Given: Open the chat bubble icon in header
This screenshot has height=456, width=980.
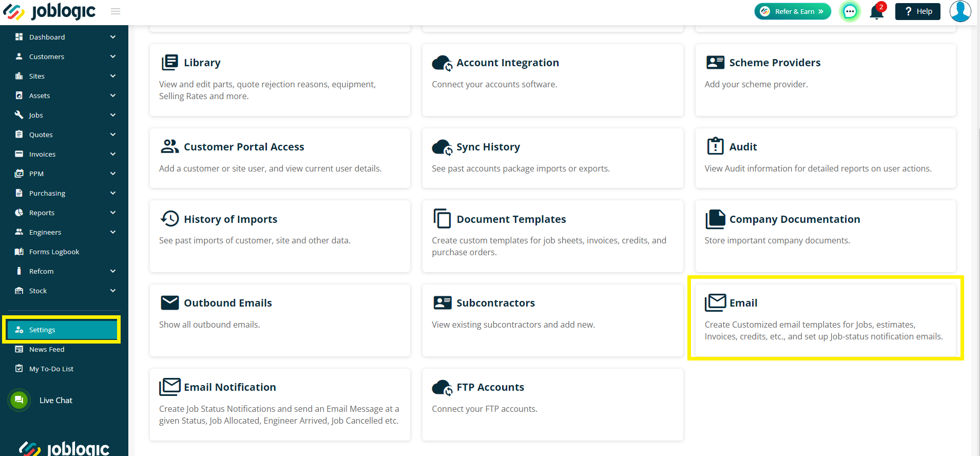Looking at the screenshot, I should (850, 11).
